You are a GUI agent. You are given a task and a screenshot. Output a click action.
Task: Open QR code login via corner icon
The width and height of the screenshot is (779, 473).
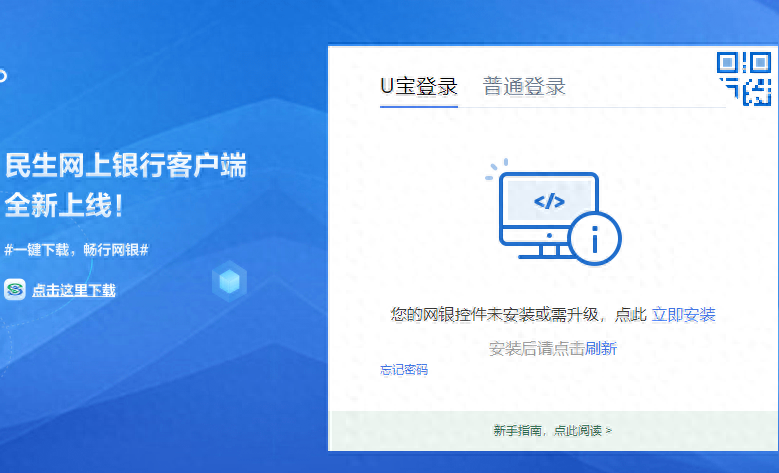744,79
